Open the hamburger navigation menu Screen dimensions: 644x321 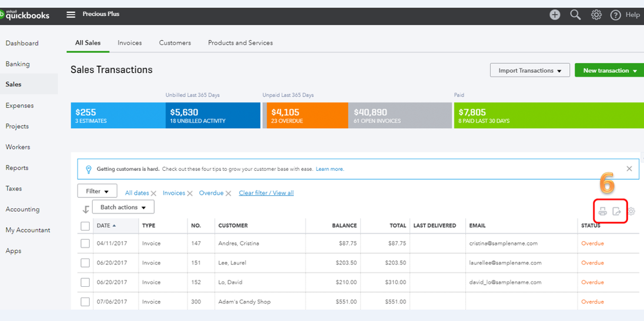71,15
